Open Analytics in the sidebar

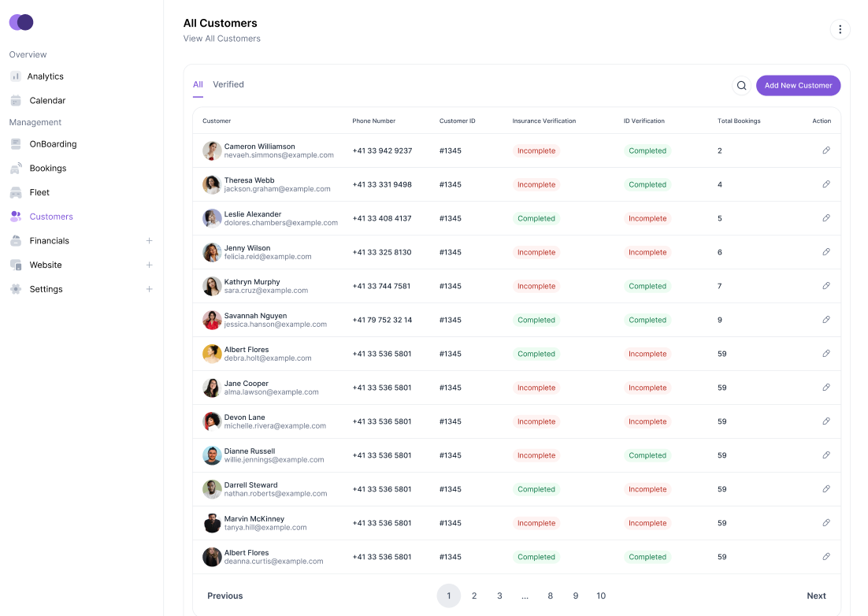pyautogui.click(x=46, y=76)
